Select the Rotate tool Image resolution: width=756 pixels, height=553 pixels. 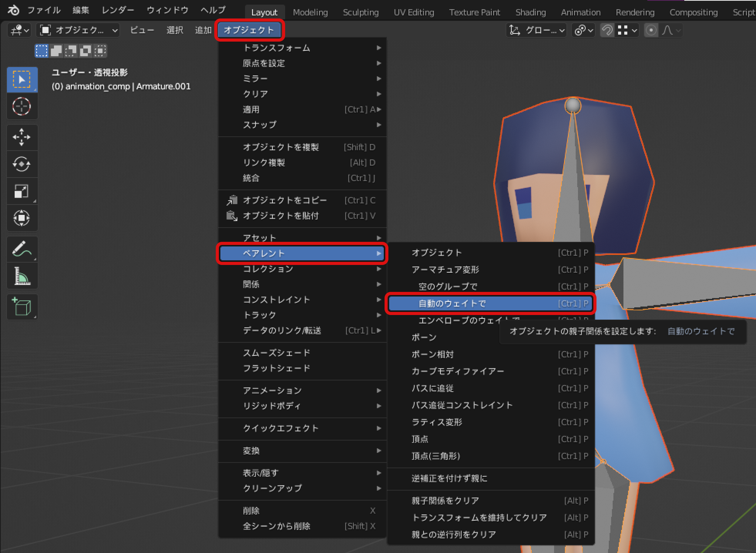pyautogui.click(x=22, y=164)
